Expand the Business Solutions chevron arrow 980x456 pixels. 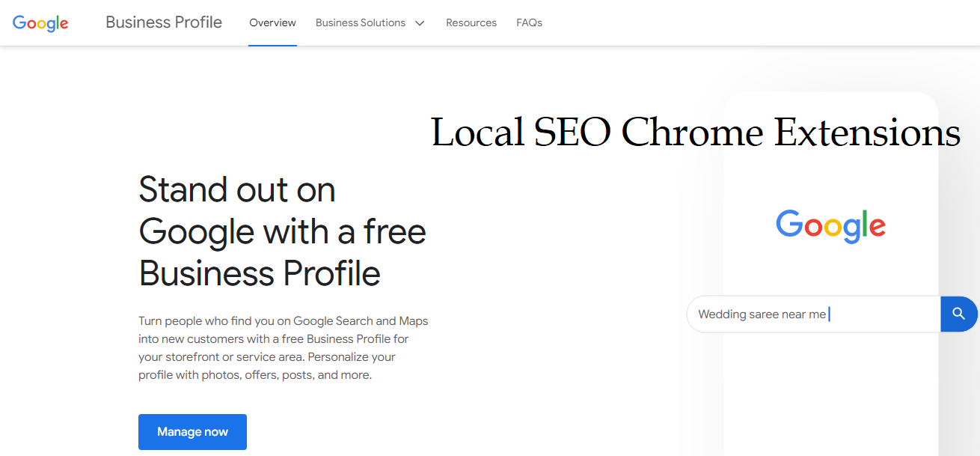420,23
